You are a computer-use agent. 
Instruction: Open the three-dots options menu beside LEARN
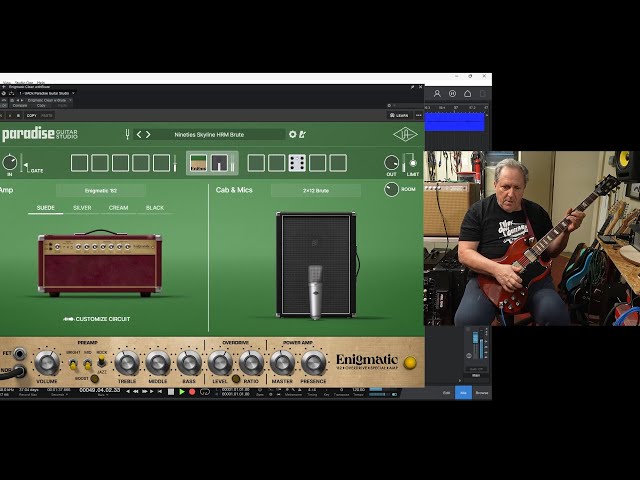tap(418, 116)
